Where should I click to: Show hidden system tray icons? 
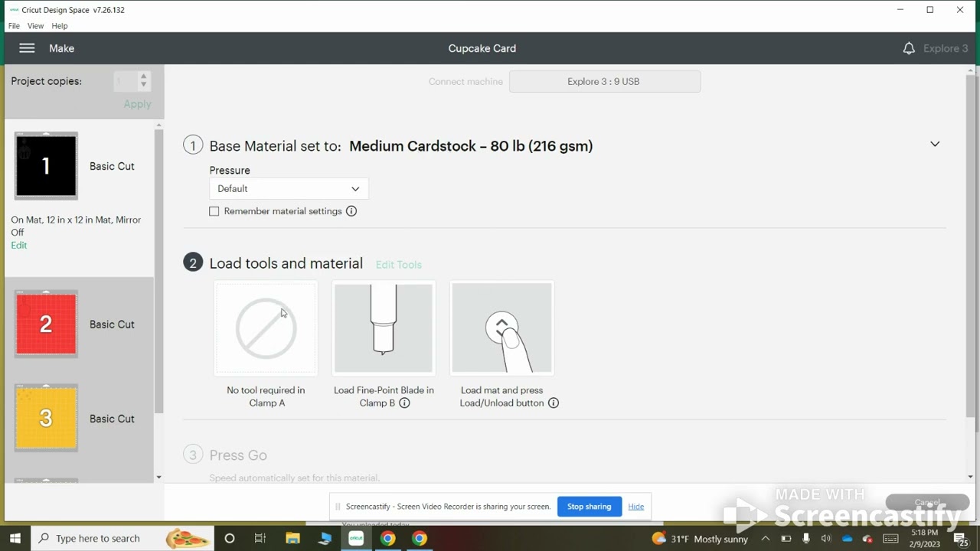click(x=765, y=539)
